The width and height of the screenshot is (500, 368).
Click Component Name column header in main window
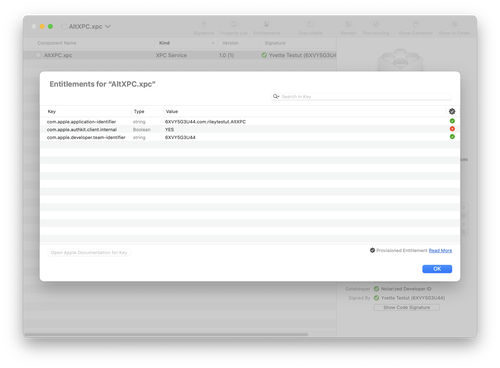point(57,43)
